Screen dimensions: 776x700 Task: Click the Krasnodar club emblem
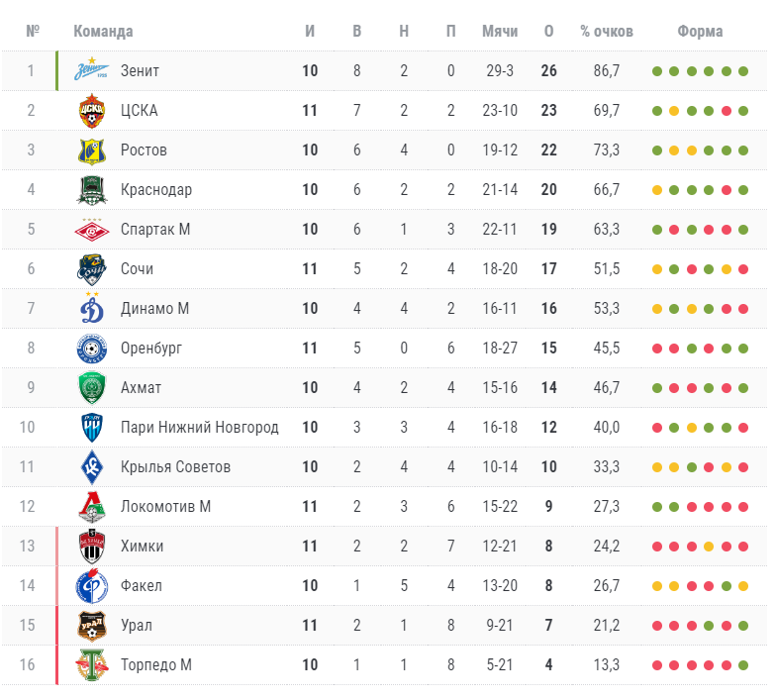point(92,189)
